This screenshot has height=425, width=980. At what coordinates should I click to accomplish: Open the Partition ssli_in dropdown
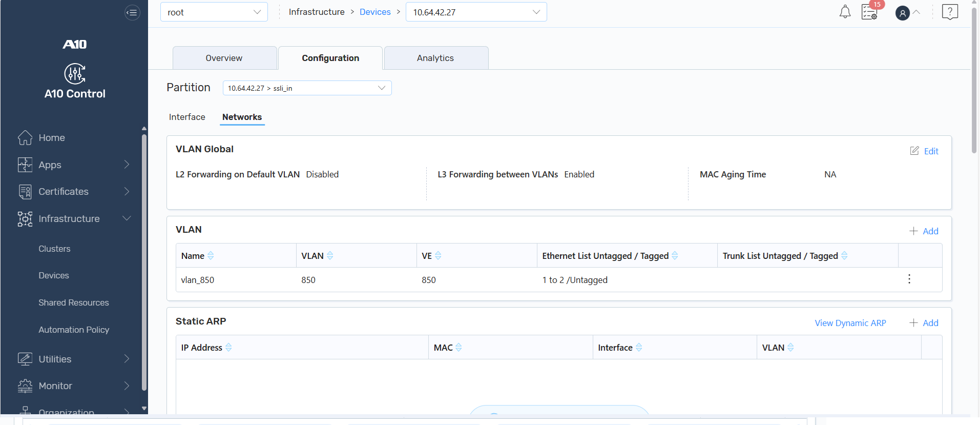pos(307,88)
